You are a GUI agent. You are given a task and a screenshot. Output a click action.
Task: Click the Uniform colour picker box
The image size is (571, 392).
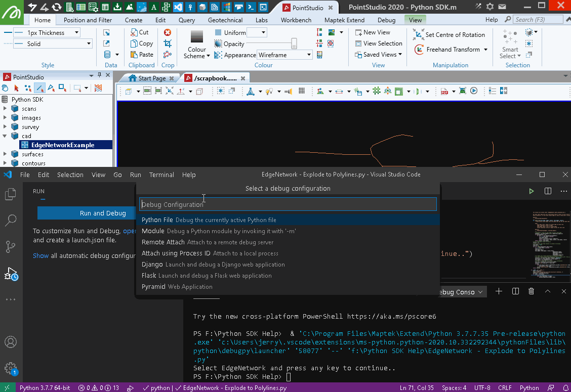pyautogui.click(x=257, y=32)
